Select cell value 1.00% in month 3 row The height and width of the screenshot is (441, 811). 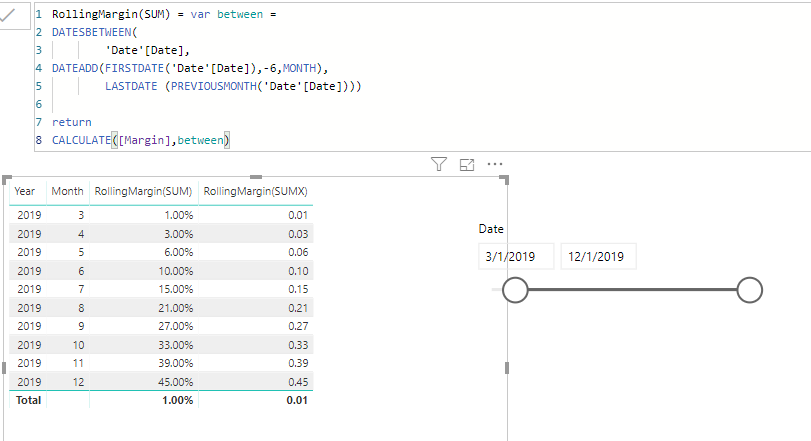[x=178, y=215]
